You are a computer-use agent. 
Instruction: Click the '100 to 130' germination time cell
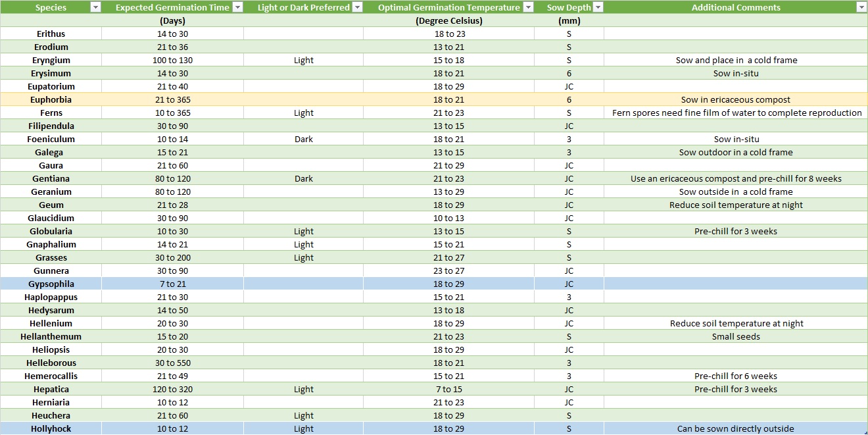tap(172, 60)
